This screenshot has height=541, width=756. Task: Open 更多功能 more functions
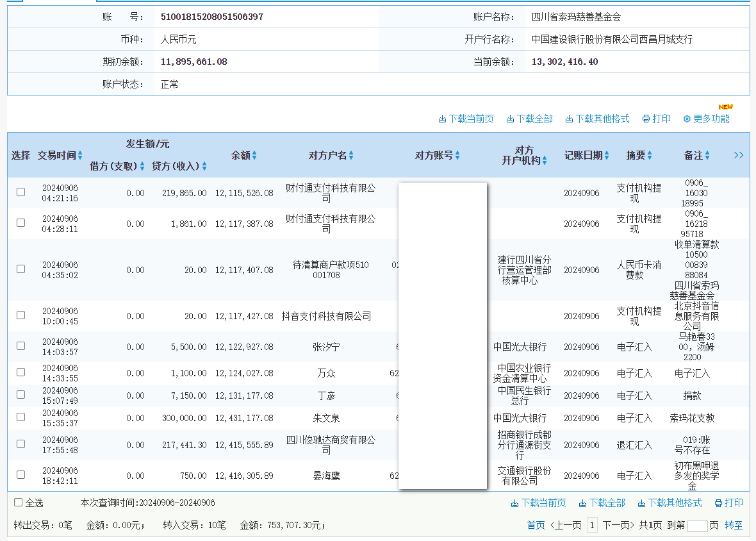pos(706,119)
